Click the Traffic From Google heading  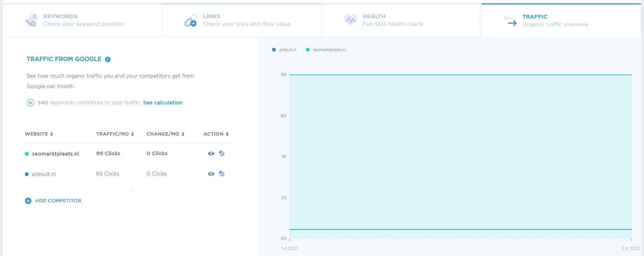[x=64, y=59]
